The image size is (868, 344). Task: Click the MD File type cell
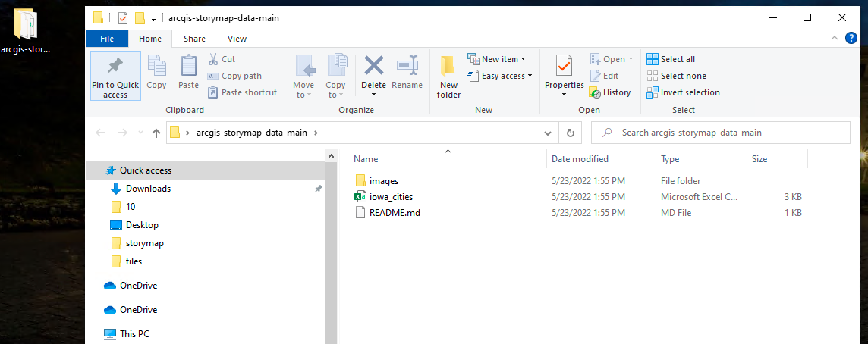click(676, 212)
